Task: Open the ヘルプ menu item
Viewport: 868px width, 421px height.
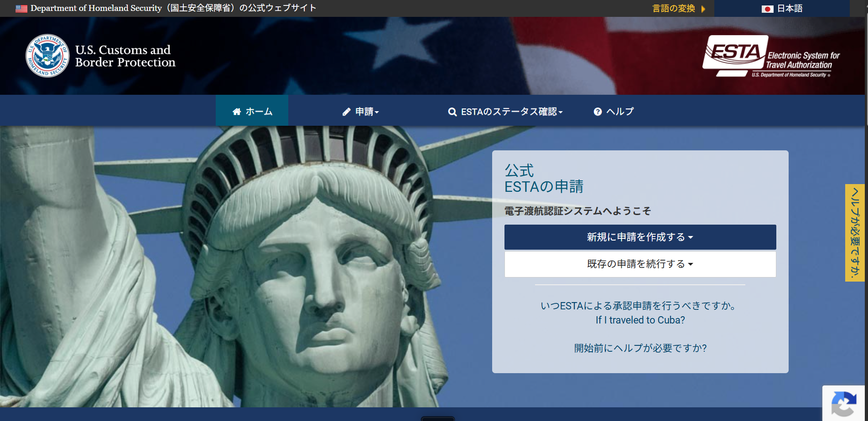Action: pos(613,112)
